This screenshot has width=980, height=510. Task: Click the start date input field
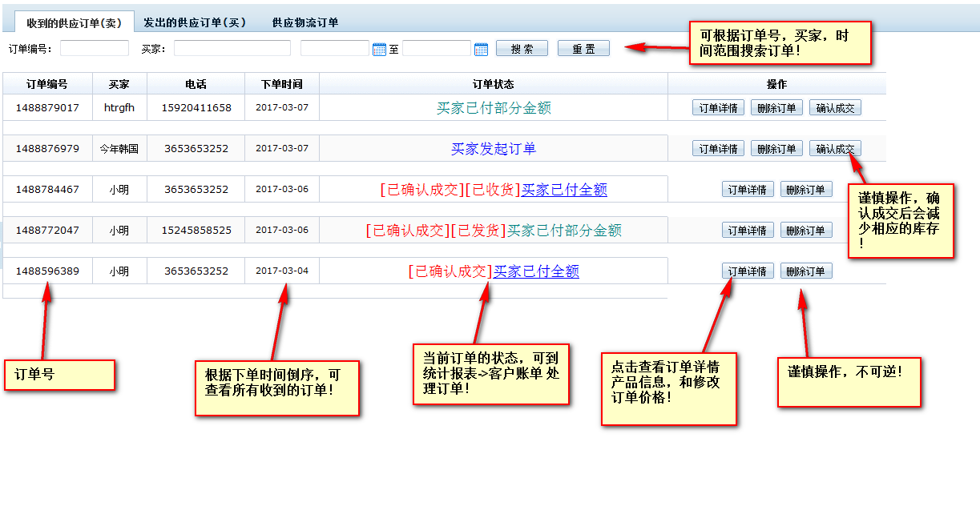335,49
